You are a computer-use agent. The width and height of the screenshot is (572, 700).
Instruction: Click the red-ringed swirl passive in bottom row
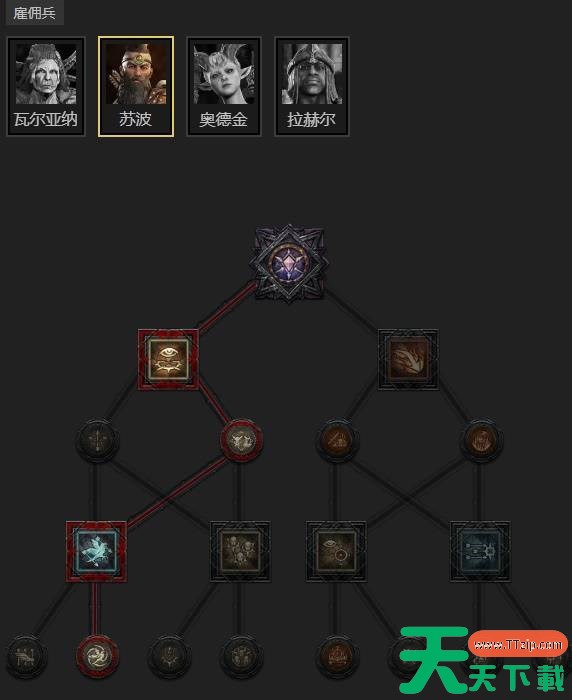point(97,656)
